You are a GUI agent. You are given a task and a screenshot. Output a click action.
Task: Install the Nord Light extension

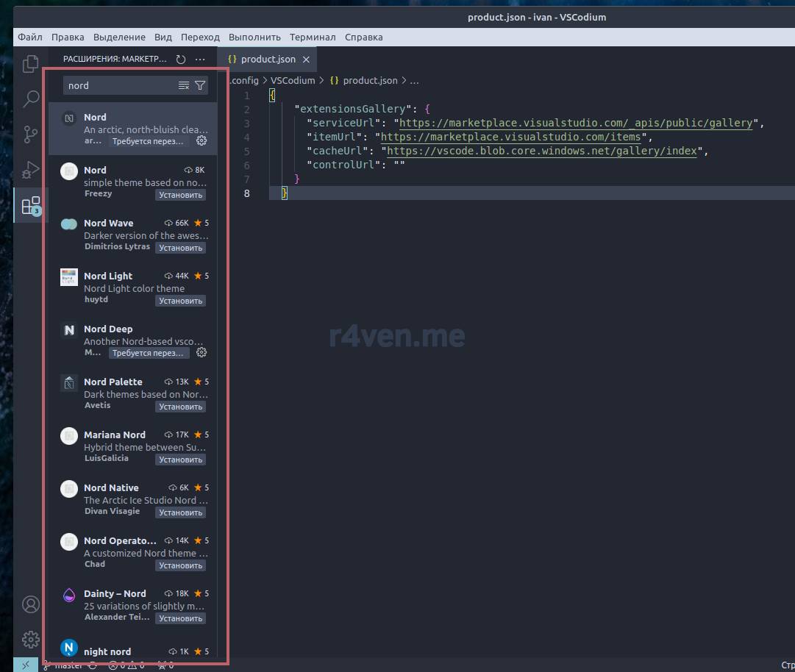[180, 301]
